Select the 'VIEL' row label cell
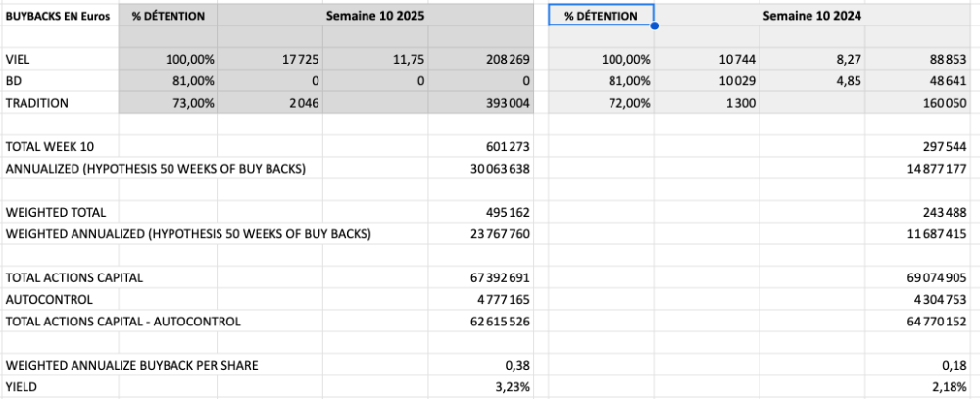Image resolution: width=980 pixels, height=399 pixels. click(x=59, y=60)
